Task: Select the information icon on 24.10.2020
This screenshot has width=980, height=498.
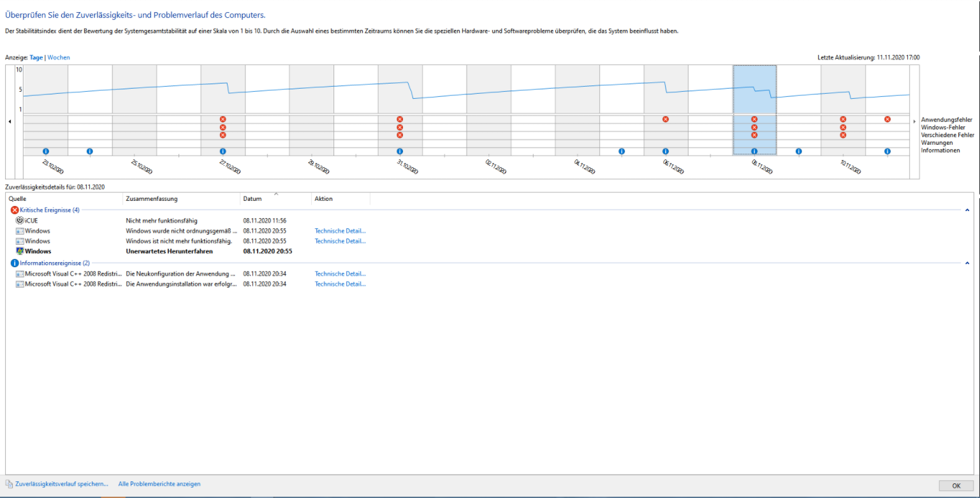Action: click(90, 151)
